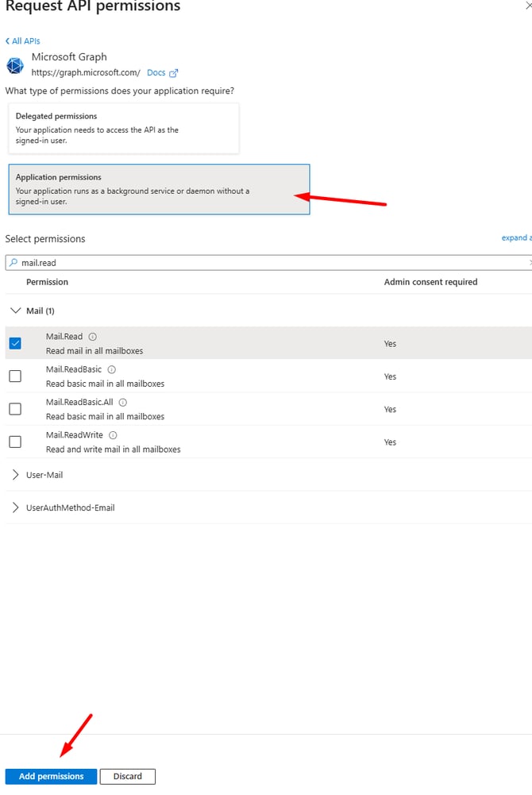The width and height of the screenshot is (532, 795).
Task: Click the Add permissions button
Action: pyautogui.click(x=51, y=776)
